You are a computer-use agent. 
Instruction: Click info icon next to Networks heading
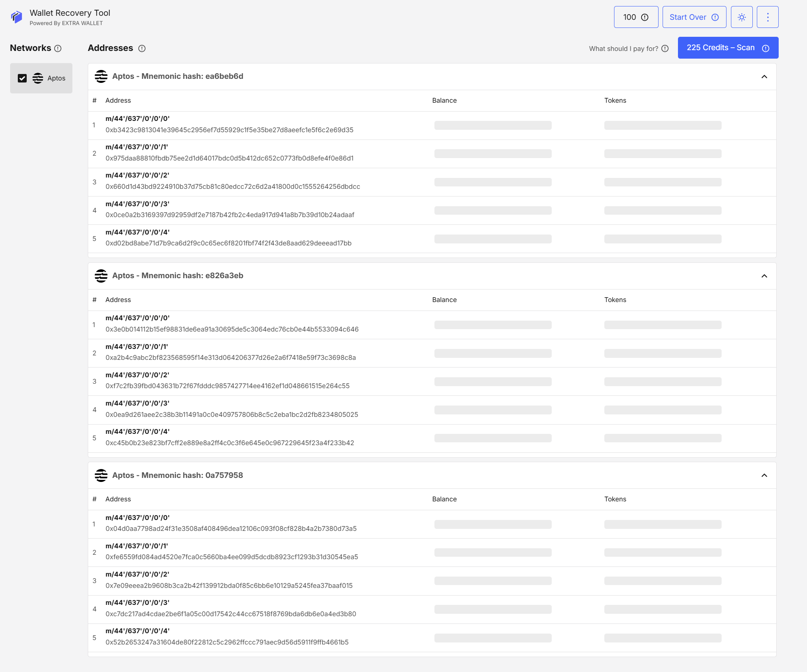pos(58,49)
